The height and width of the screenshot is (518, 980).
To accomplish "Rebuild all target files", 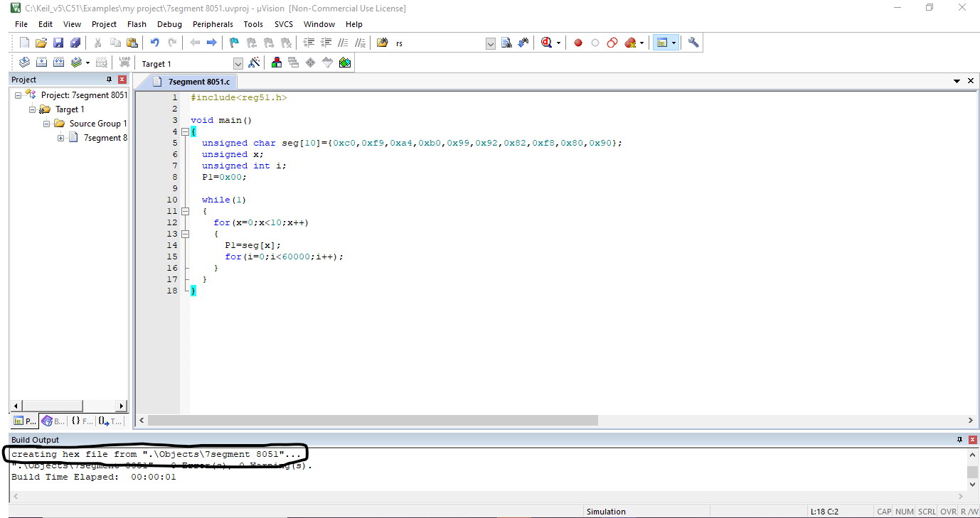I will 59,62.
